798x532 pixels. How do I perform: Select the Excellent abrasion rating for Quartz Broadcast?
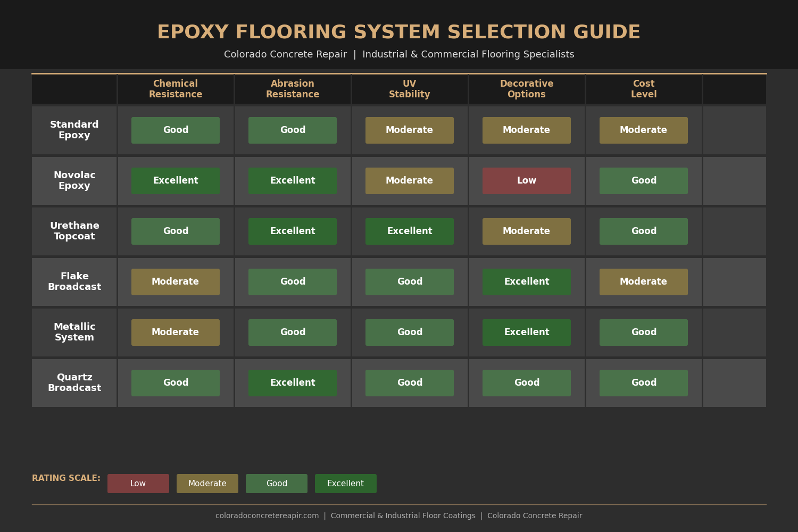tap(292, 383)
